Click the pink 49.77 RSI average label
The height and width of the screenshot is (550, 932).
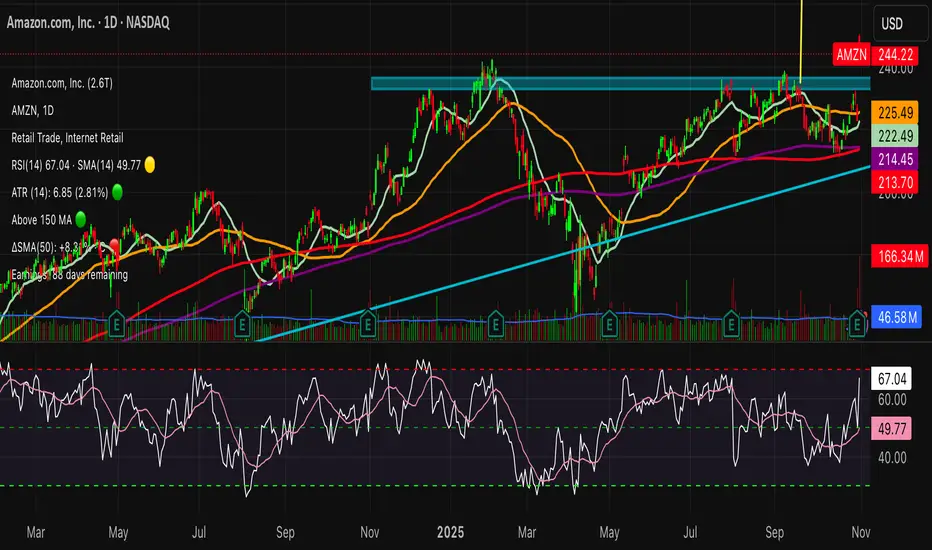892,428
